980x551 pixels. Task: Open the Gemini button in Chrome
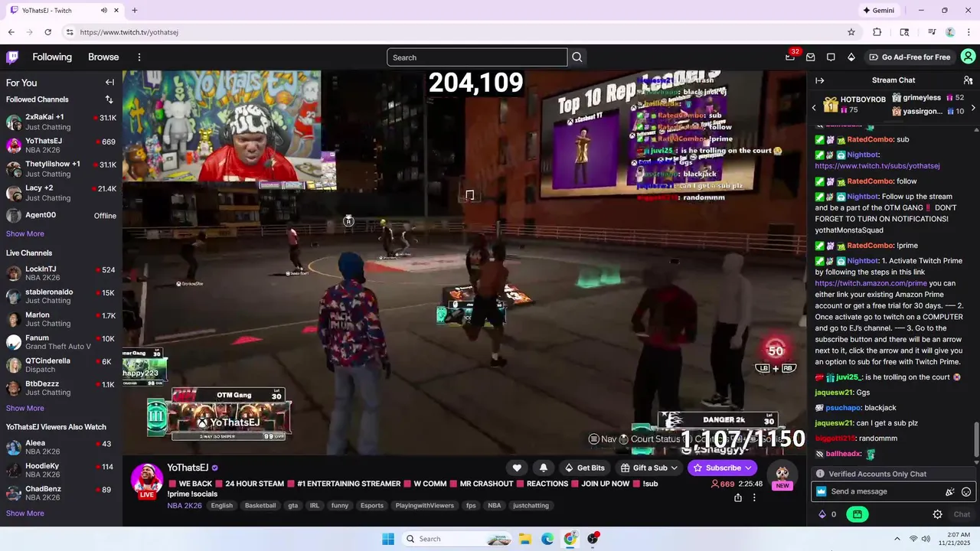[878, 10]
